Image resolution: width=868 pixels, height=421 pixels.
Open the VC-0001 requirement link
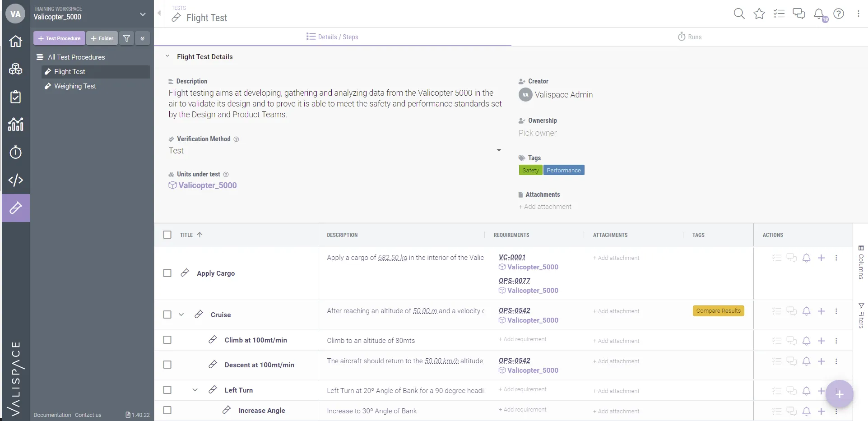pos(512,257)
